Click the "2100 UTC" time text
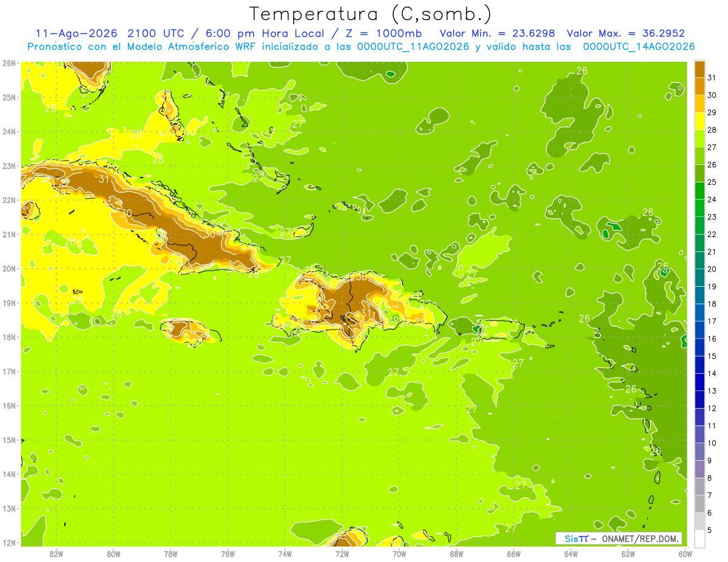This screenshot has width=728, height=562. [156, 33]
